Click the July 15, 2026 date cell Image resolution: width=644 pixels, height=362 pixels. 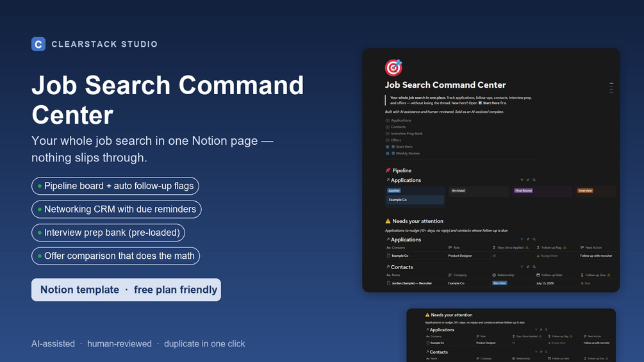(x=545, y=283)
